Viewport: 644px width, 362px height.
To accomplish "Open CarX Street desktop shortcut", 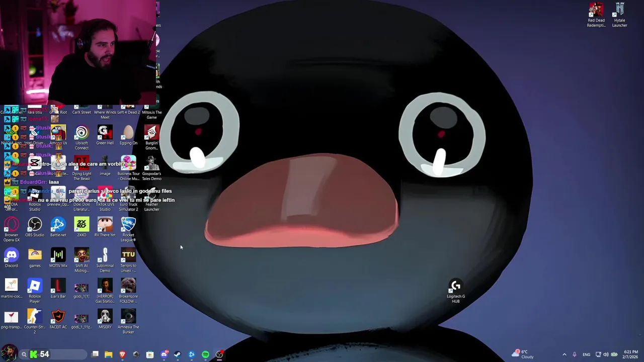I will pos(82,110).
